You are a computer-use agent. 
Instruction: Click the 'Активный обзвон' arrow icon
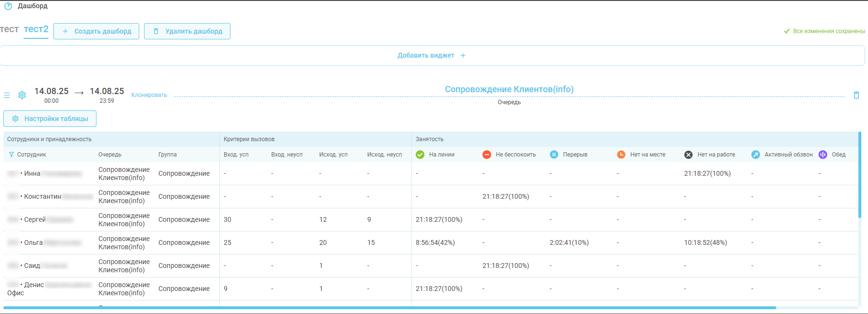coord(756,155)
